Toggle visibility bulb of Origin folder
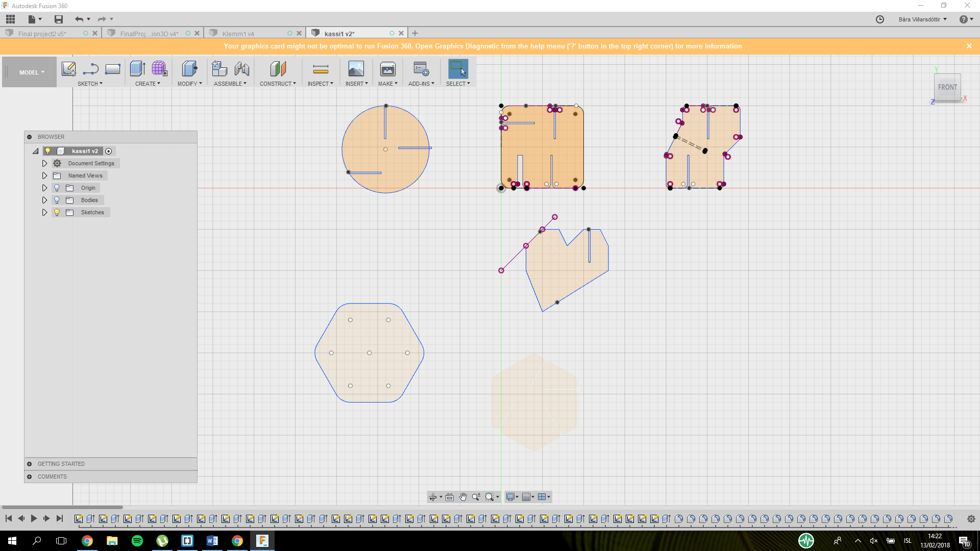The width and height of the screenshot is (980, 551). 57,188
